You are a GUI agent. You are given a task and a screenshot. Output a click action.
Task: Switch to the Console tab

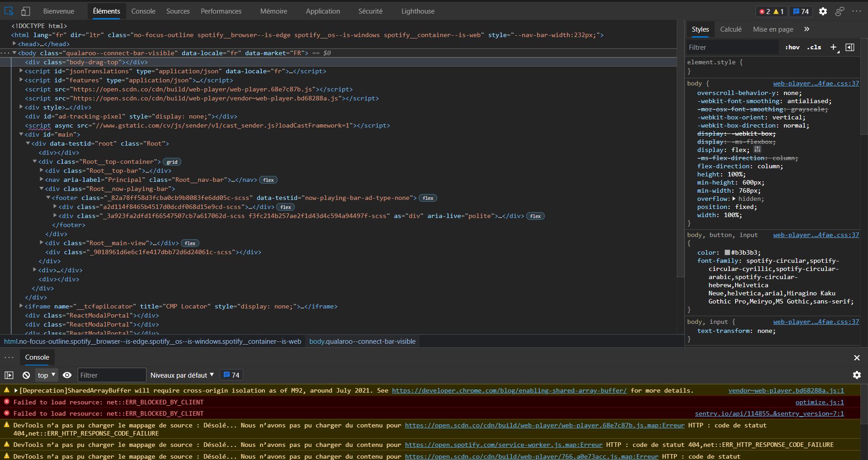click(x=143, y=11)
